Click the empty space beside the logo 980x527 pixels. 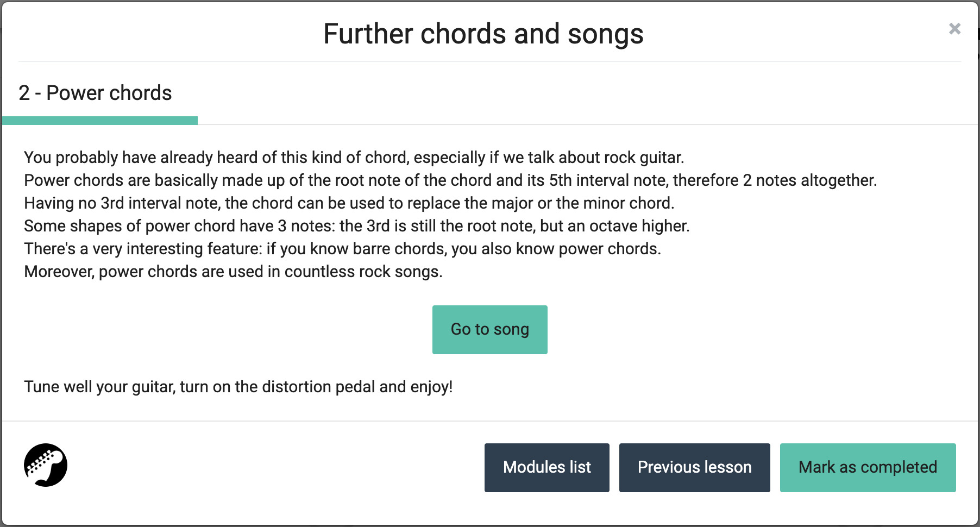[x=217, y=465]
